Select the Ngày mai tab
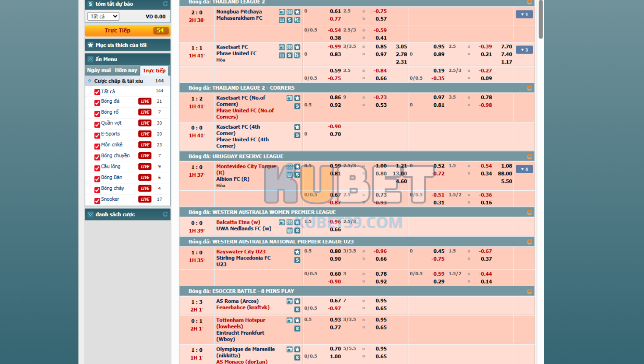The height and width of the screenshot is (364, 644). coord(99,70)
